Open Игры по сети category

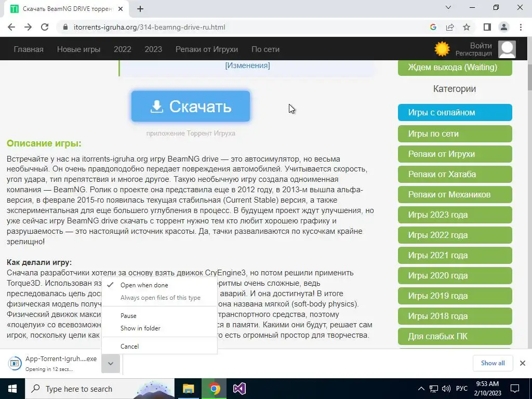pos(455,134)
